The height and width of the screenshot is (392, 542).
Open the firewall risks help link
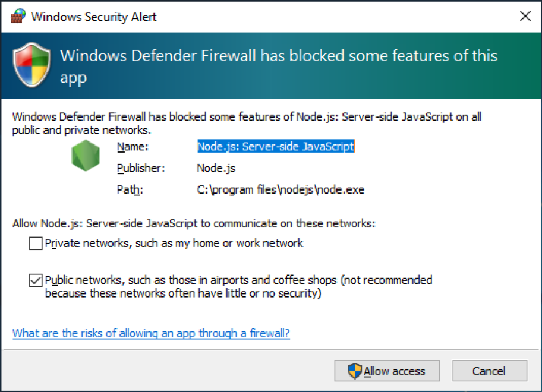point(151,333)
